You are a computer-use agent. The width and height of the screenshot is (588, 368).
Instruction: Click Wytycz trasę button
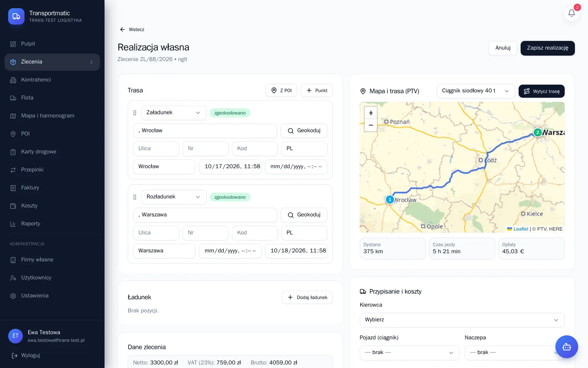pos(541,91)
